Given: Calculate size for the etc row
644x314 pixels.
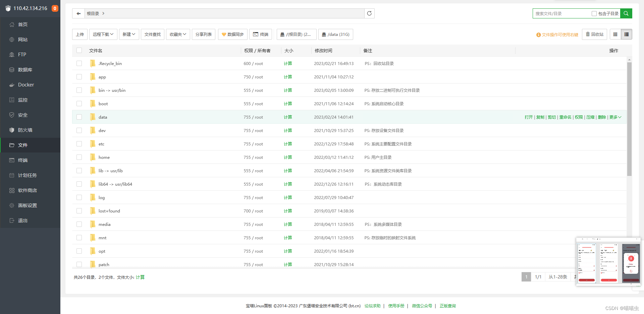Looking at the screenshot, I should click(288, 144).
